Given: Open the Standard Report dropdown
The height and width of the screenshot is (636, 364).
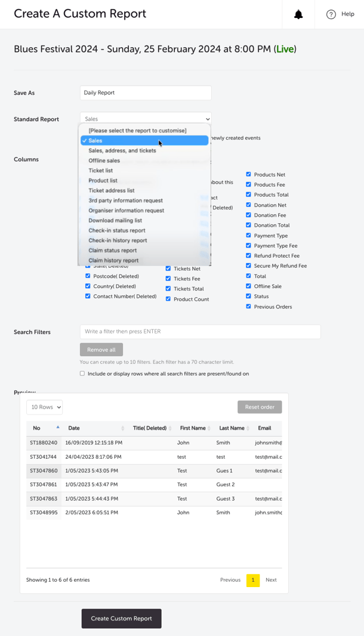Looking at the screenshot, I should (146, 119).
